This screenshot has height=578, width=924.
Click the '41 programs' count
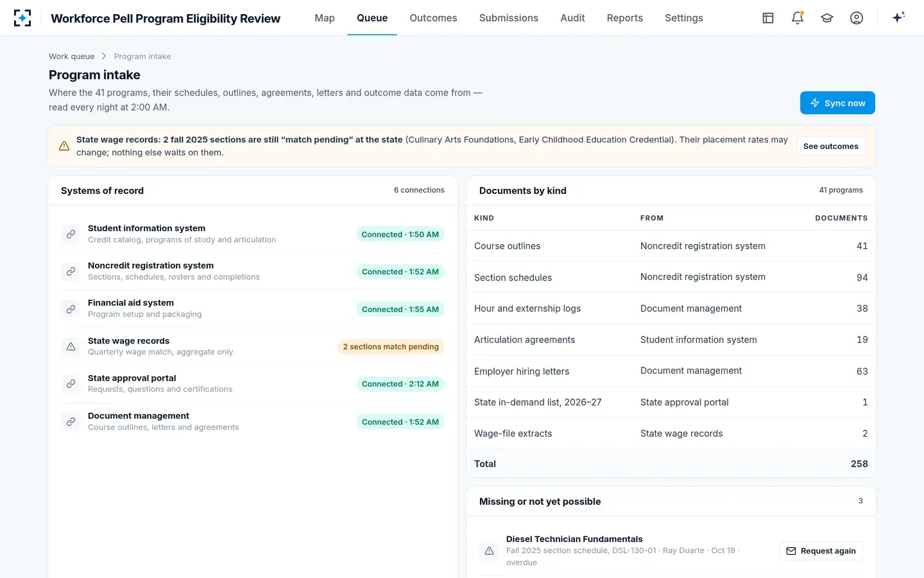tap(841, 190)
